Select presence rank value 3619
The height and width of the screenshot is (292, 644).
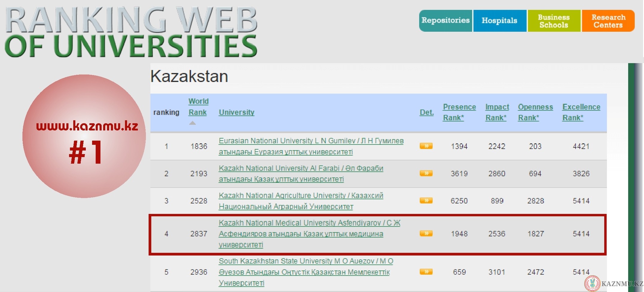click(459, 174)
